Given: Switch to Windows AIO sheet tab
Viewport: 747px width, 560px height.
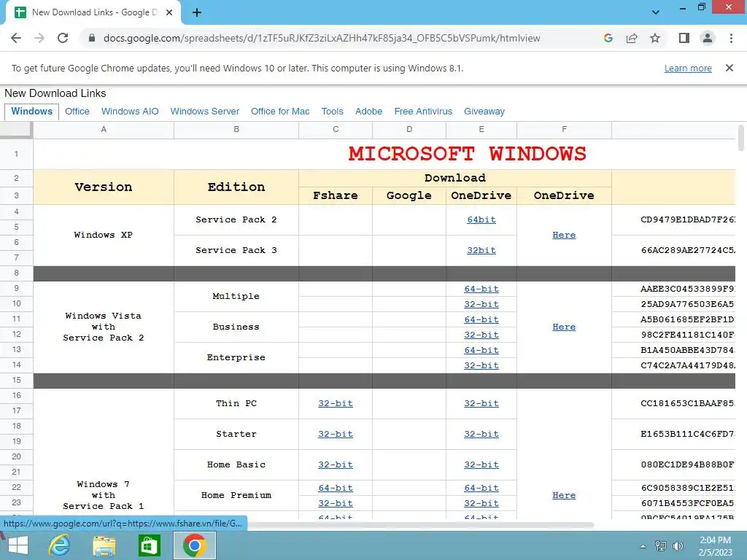Looking at the screenshot, I should [130, 112].
